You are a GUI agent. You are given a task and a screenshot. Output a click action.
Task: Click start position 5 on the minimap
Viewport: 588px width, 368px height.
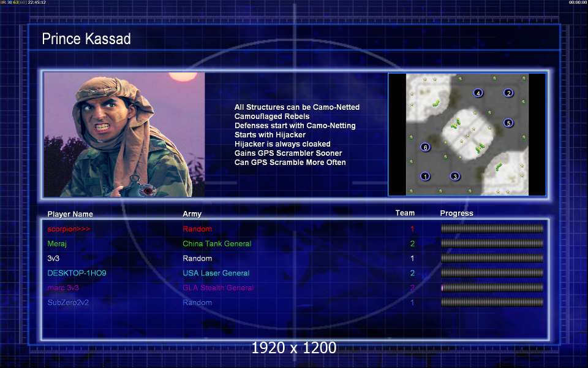pos(508,123)
